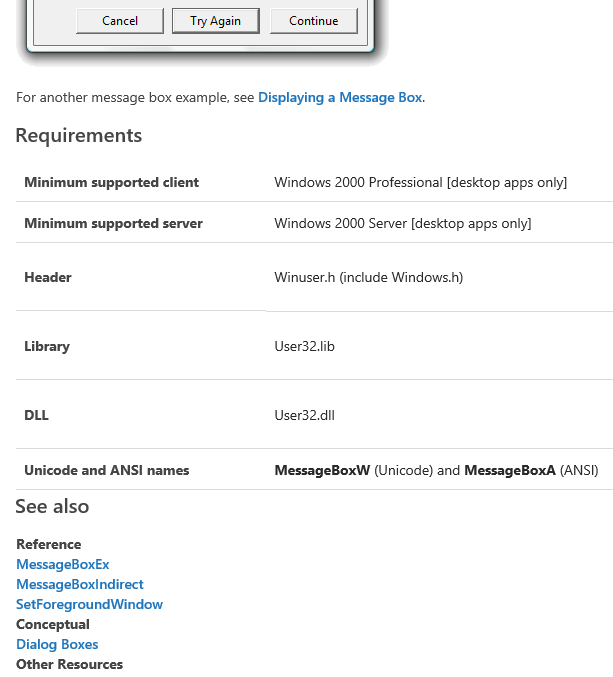
Task: Follow the MessageBoxEx reference link
Action: click(63, 565)
